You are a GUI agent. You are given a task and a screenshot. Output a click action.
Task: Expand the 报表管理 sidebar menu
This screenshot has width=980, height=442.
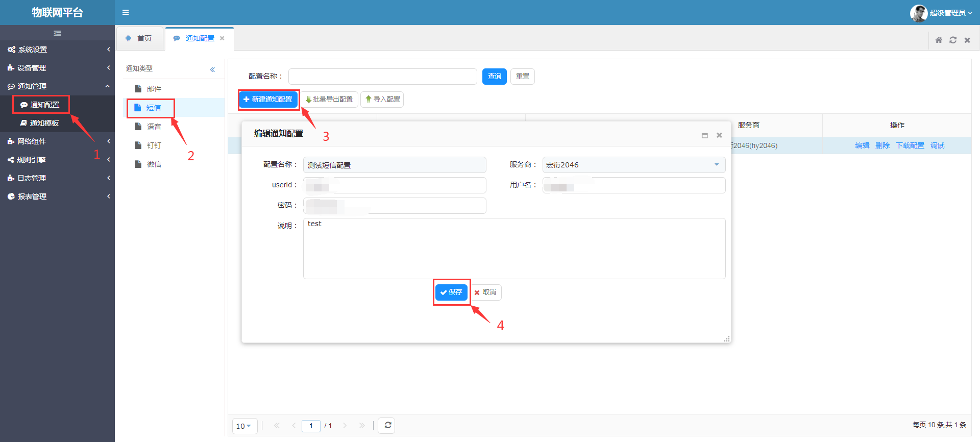point(57,197)
